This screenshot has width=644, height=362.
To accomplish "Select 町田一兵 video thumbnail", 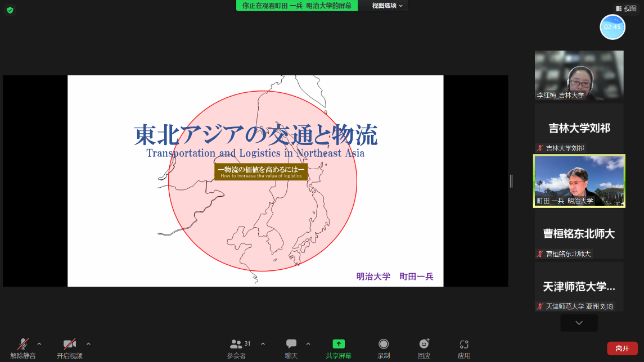I will (579, 181).
